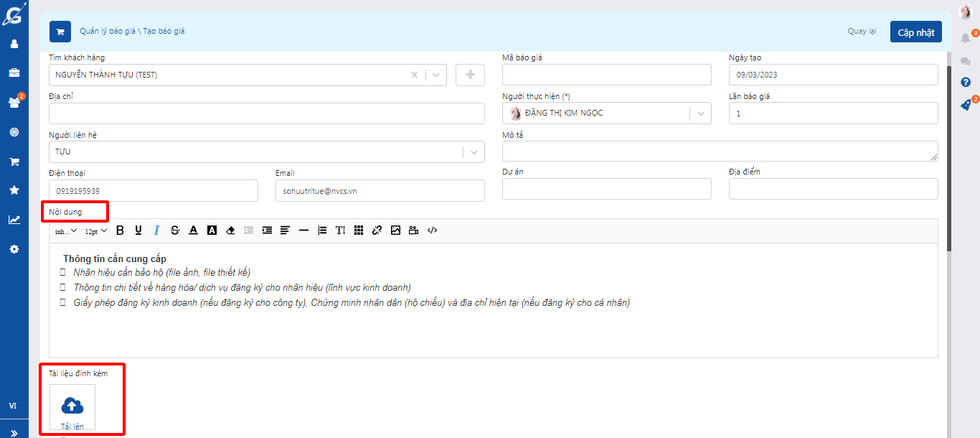Toggle strikethrough formatting in the editor

pyautogui.click(x=175, y=230)
